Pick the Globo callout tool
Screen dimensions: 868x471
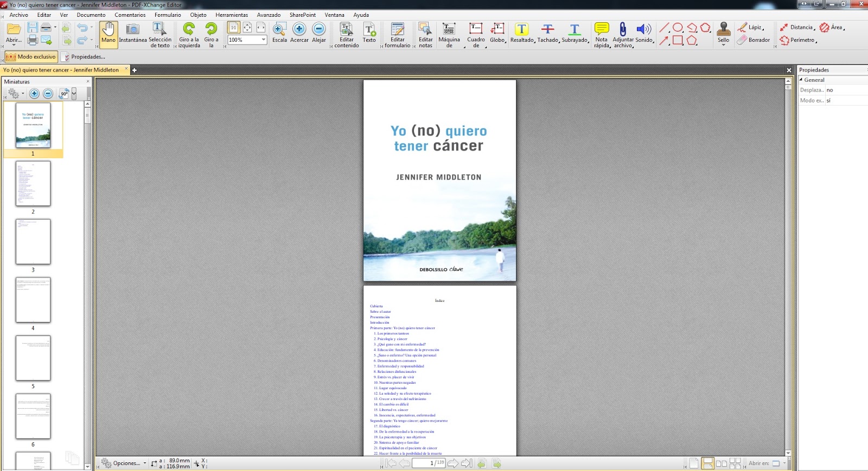(497, 33)
